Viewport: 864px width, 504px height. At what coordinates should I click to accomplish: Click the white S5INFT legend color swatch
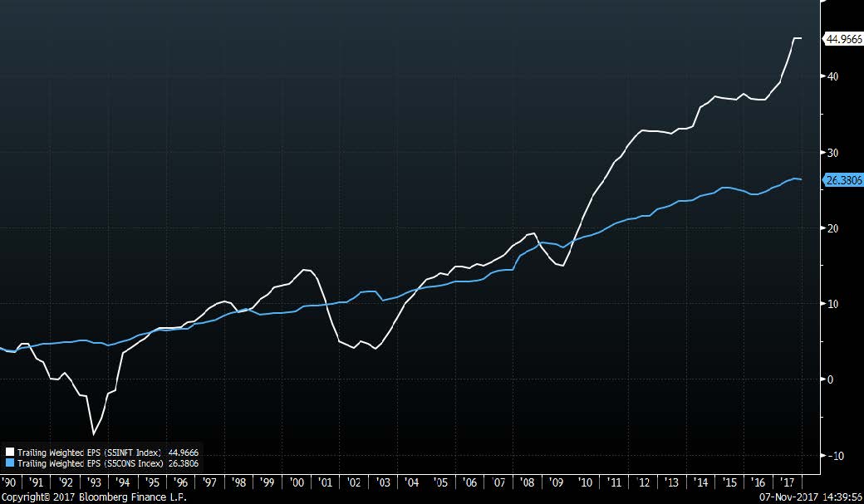[x=9, y=453]
